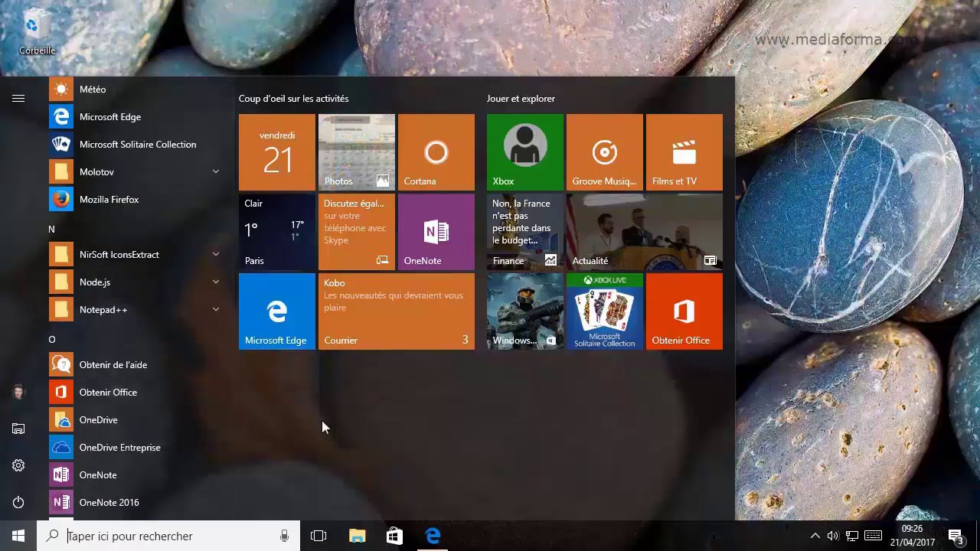The width and height of the screenshot is (980, 551).
Task: Click the 'Coup d'oeil sur les activités' group title
Action: (293, 99)
